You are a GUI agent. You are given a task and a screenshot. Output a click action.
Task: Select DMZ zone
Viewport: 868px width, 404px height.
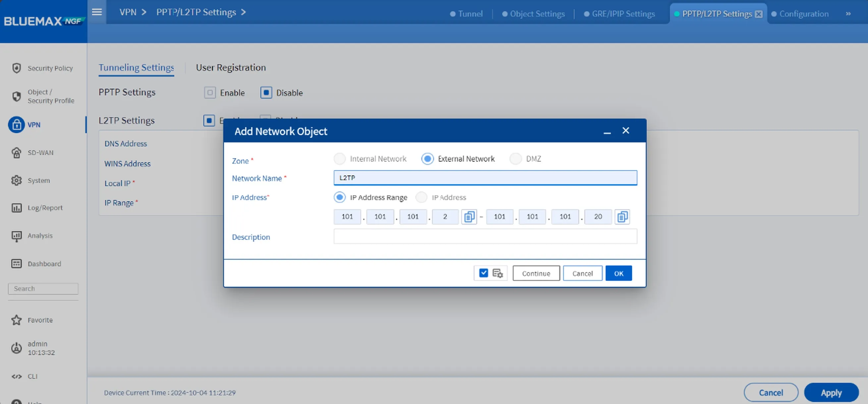(x=515, y=159)
